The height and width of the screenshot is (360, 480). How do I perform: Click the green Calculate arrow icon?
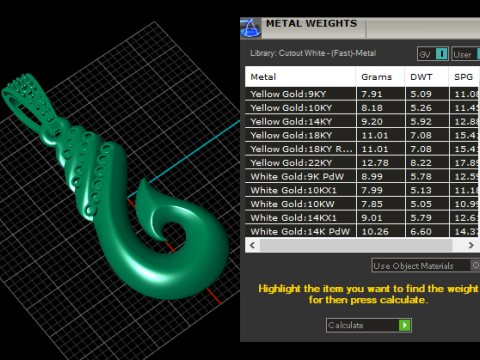coord(405,325)
